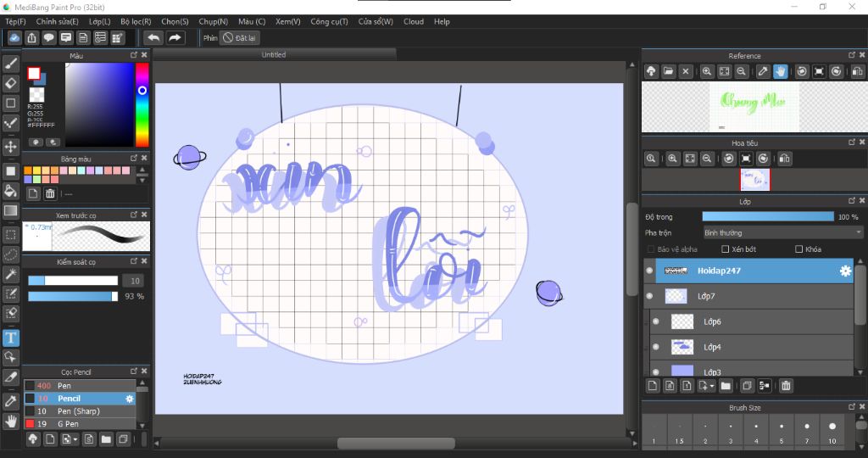Zoom in on the Reference panel image
Viewport: 868px width, 458px height.
click(x=707, y=71)
